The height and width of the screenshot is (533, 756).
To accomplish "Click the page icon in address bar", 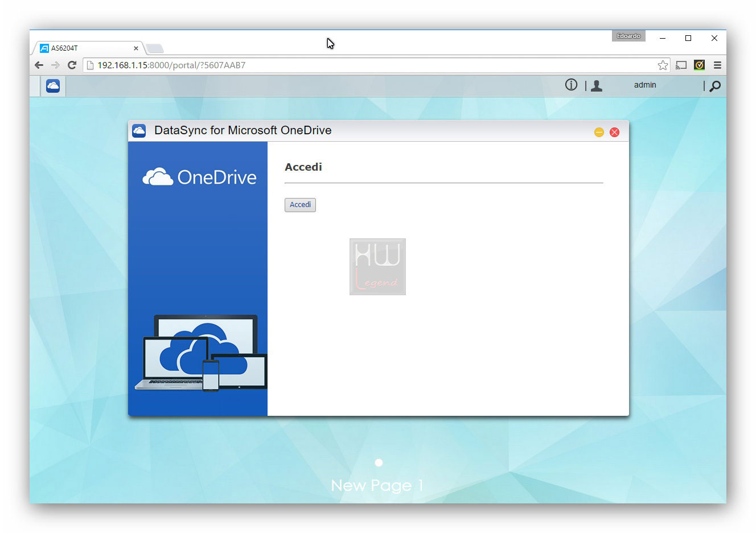I will pos(90,65).
